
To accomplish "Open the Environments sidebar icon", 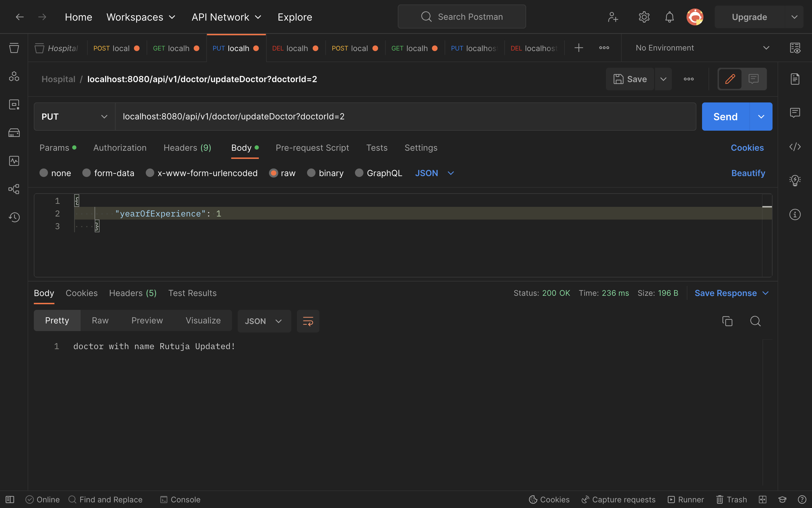I will [x=14, y=104].
